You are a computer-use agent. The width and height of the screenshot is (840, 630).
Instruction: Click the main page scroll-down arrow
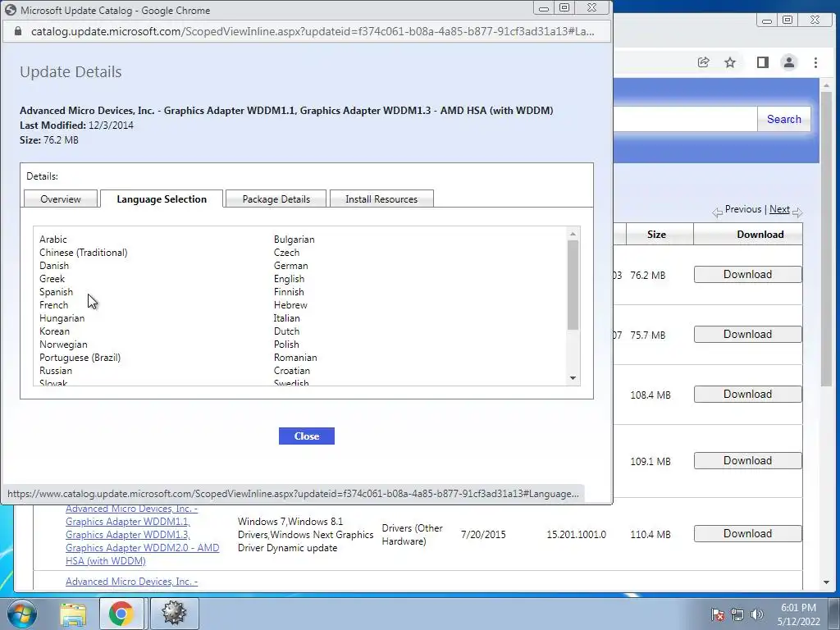[826, 582]
